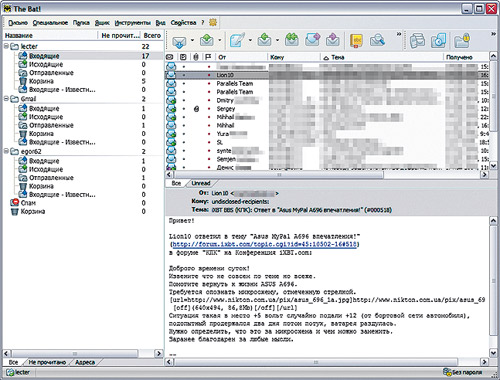The image size is (500, 380).
Task: Open dropdown arrow beside Reply icon
Action: click(277, 40)
